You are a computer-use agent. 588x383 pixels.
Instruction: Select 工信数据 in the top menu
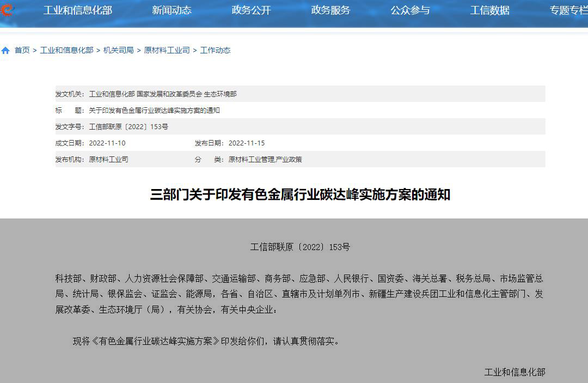pos(489,10)
